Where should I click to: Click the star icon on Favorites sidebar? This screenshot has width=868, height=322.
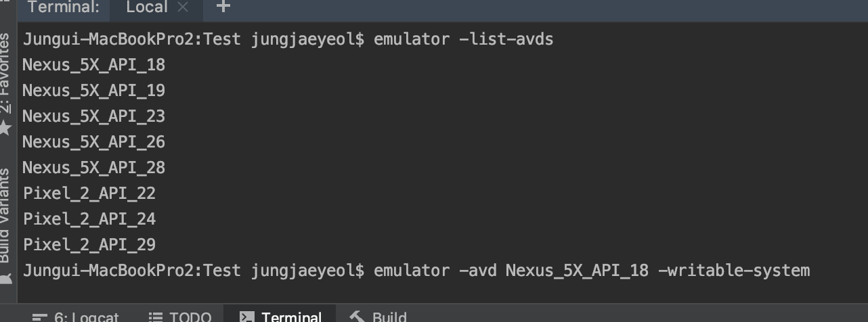click(x=6, y=127)
